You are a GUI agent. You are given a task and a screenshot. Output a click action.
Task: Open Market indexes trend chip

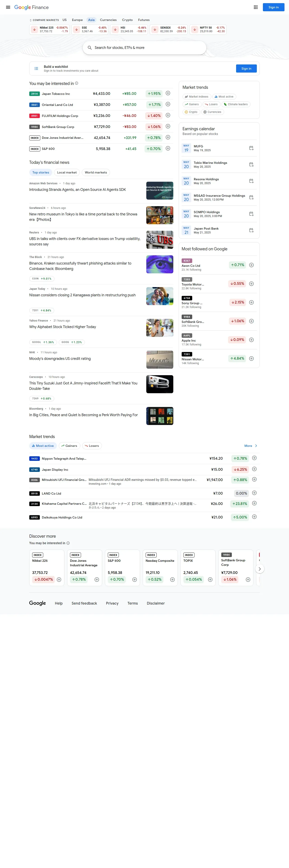(x=197, y=97)
